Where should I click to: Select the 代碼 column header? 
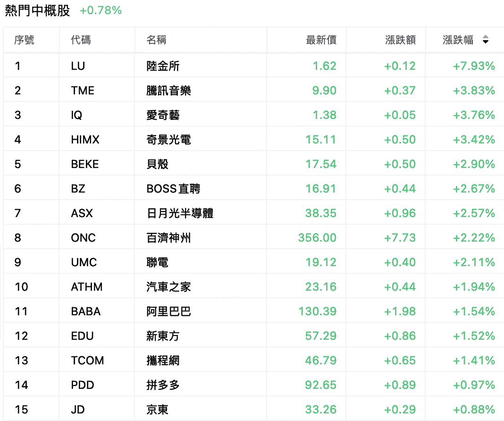[x=81, y=40]
